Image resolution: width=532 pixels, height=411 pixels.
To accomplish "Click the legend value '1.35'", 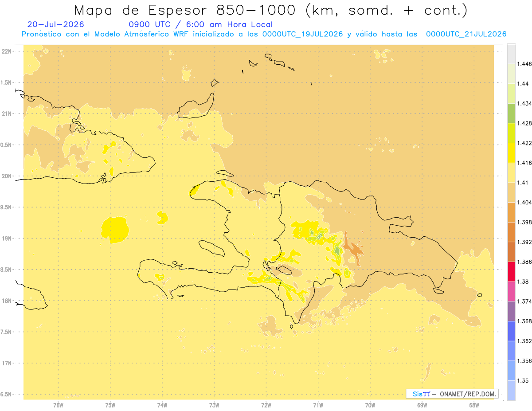I will 524,380.
